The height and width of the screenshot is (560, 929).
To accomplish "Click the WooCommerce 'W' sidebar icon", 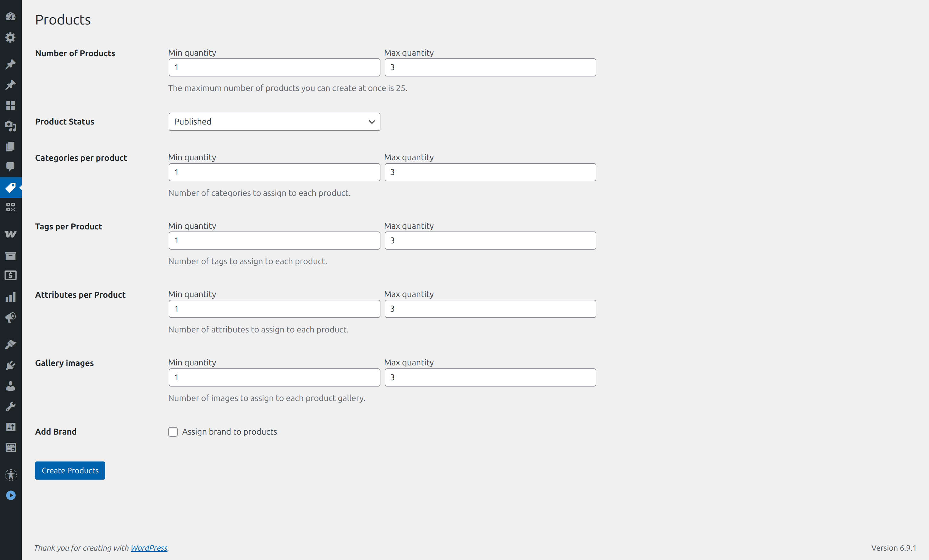I will pyautogui.click(x=11, y=234).
